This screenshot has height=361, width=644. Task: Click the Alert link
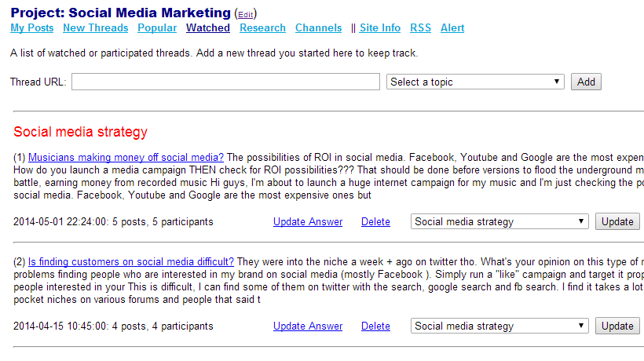tap(452, 28)
